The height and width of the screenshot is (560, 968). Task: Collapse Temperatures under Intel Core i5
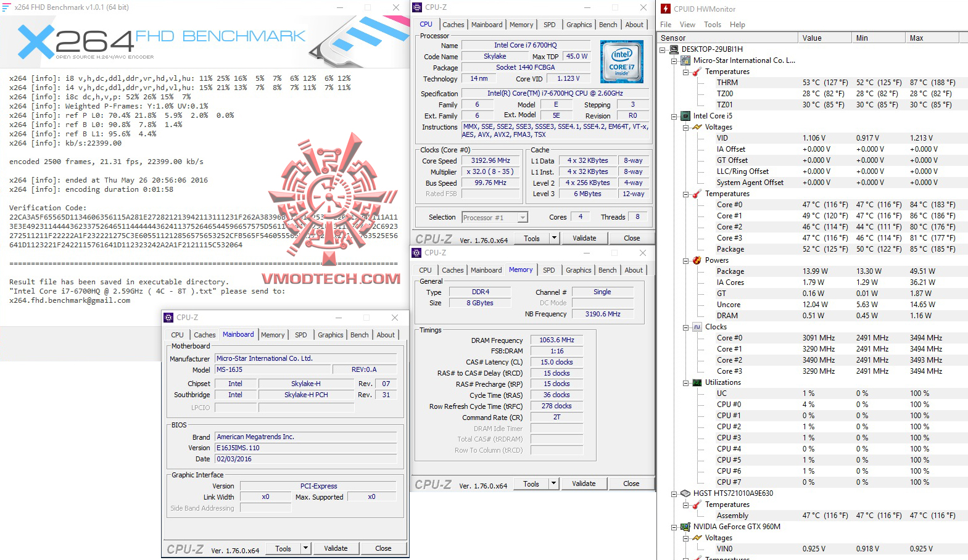pyautogui.click(x=686, y=194)
